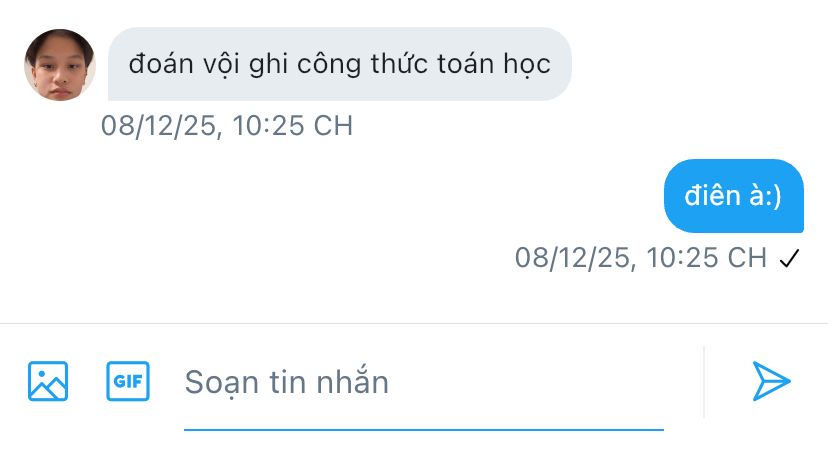Screen dimensions: 828x468
Task: Open the image attachment picker icon
Action: 48,381
